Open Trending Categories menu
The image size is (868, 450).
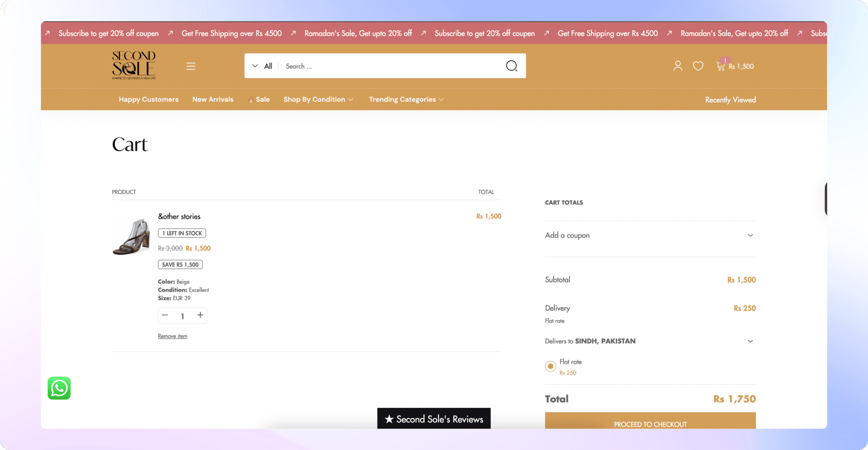pyautogui.click(x=406, y=99)
